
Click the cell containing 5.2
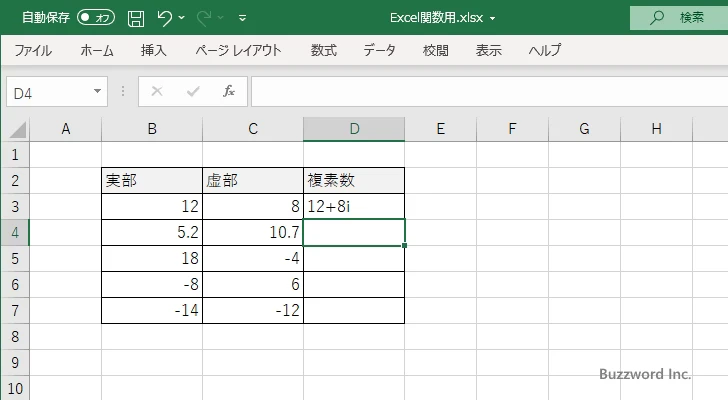[152, 232]
